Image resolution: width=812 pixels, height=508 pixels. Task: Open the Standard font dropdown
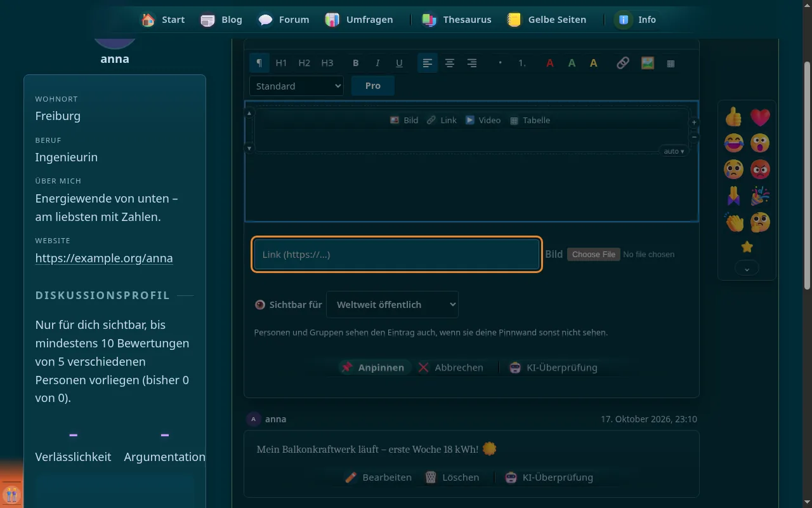coord(296,86)
